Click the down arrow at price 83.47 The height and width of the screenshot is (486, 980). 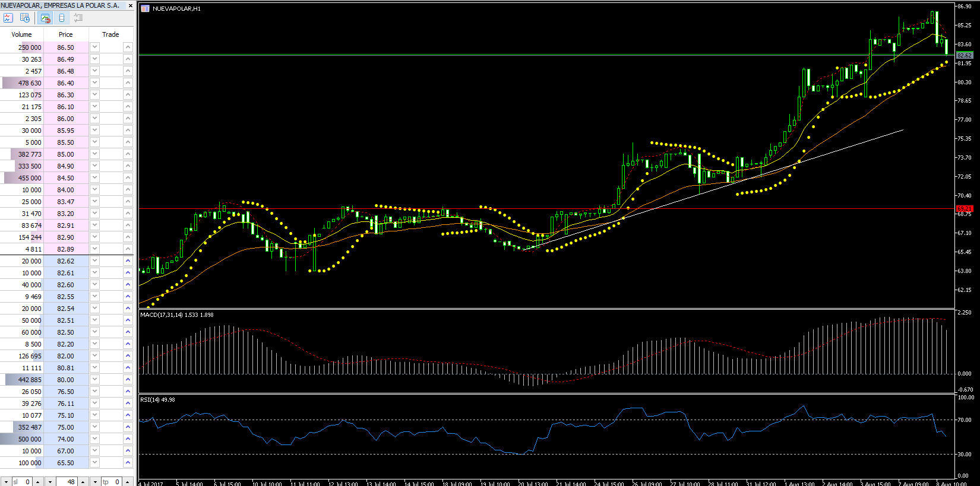pos(94,201)
